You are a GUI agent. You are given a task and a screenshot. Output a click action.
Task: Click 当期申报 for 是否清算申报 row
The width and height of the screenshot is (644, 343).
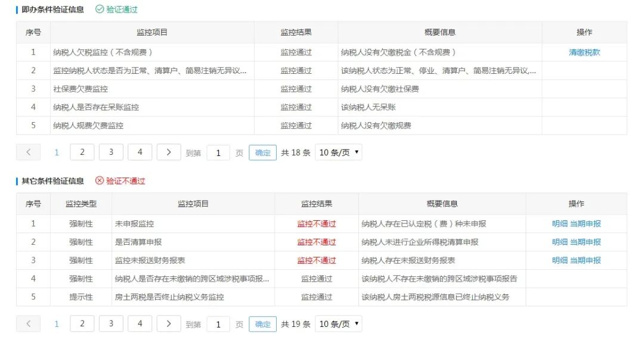586,242
